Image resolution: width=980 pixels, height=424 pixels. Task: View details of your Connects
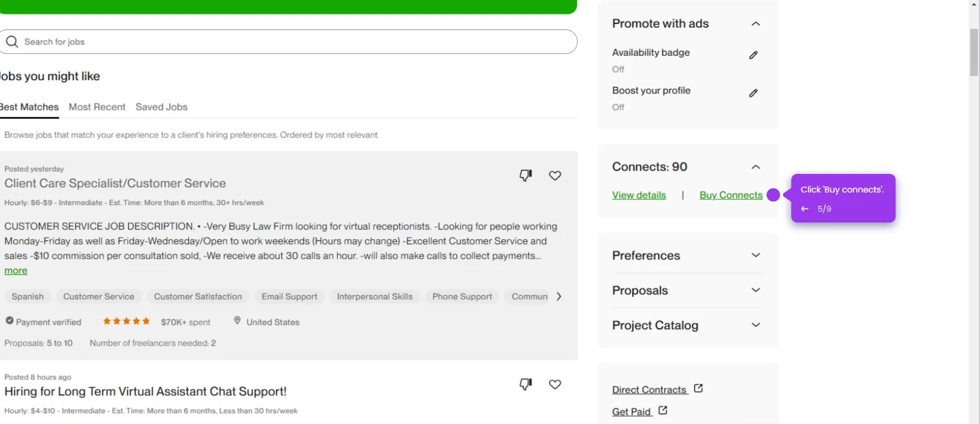[639, 195]
